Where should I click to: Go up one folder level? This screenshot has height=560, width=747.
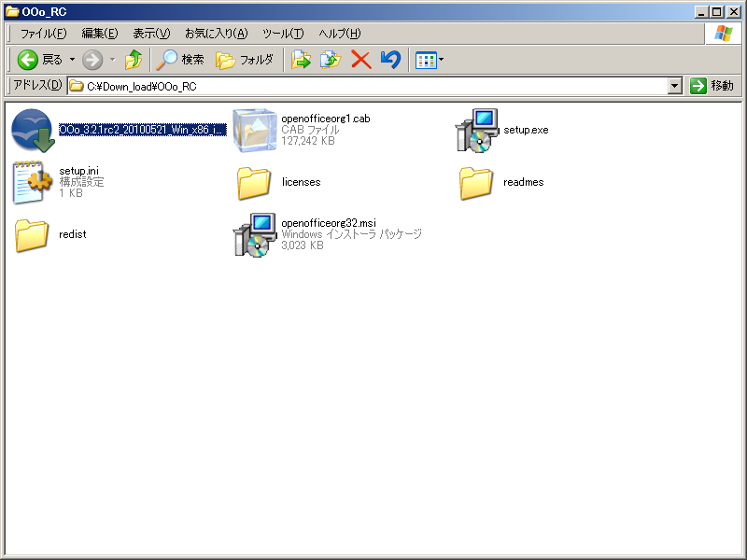[x=134, y=60]
